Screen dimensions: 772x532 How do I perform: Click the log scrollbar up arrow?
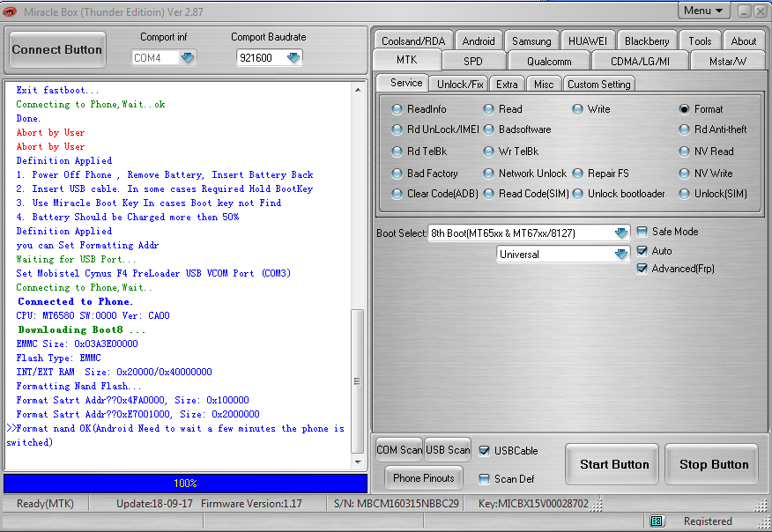358,90
